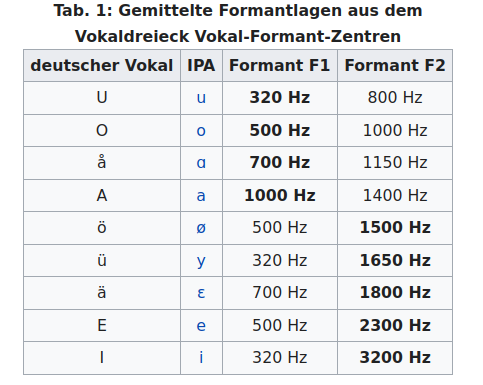The image size is (483, 385).
Task: Select the vowel cell 'ö'
Action: (x=102, y=228)
